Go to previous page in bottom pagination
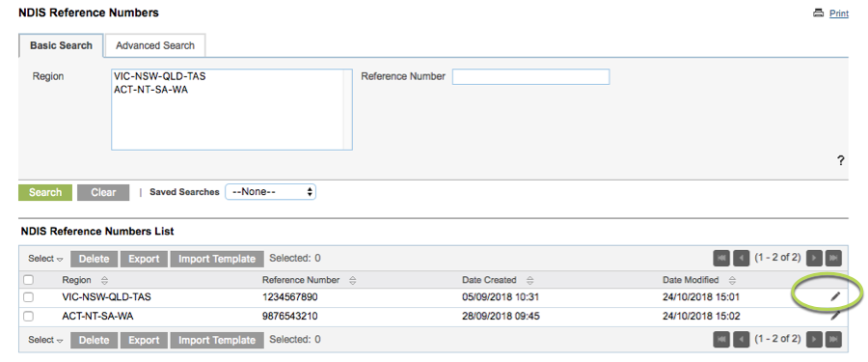 click(x=741, y=339)
